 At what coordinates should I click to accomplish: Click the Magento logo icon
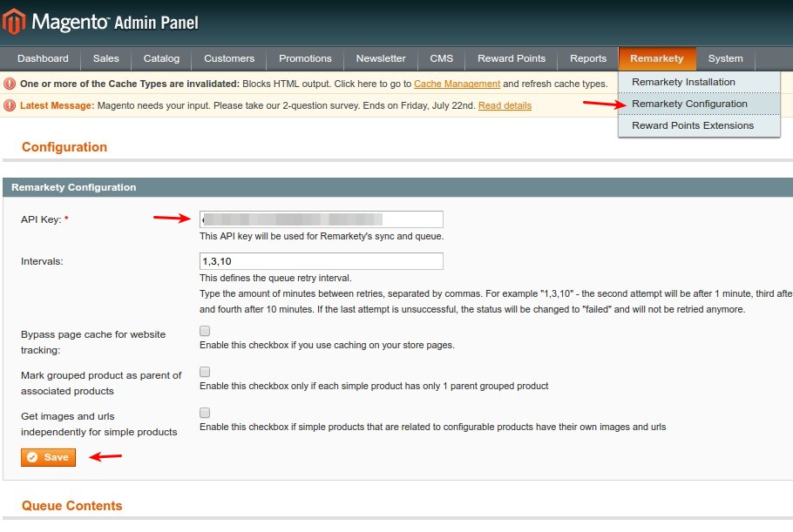14,21
